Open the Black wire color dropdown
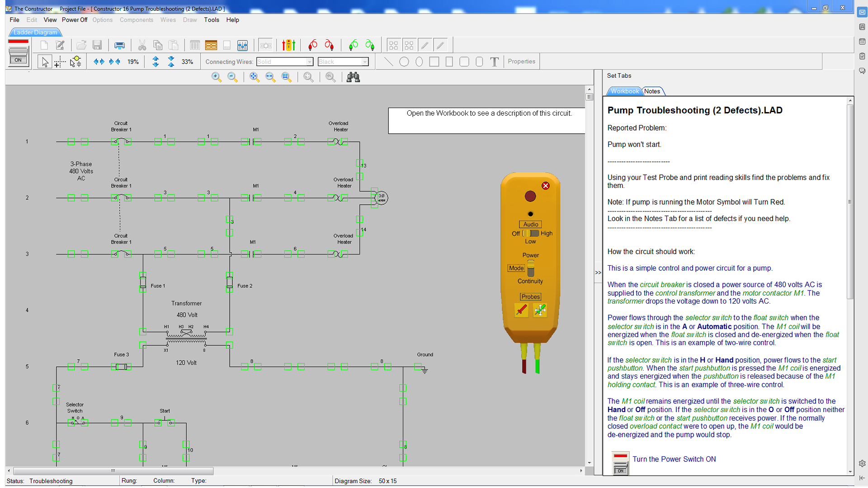The image size is (868, 488). (x=365, y=62)
